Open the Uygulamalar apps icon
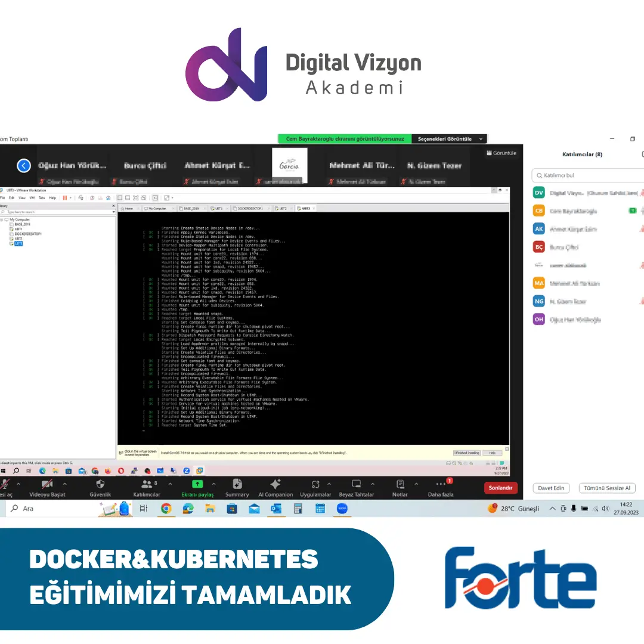The height and width of the screenshot is (644, 644). tap(315, 484)
